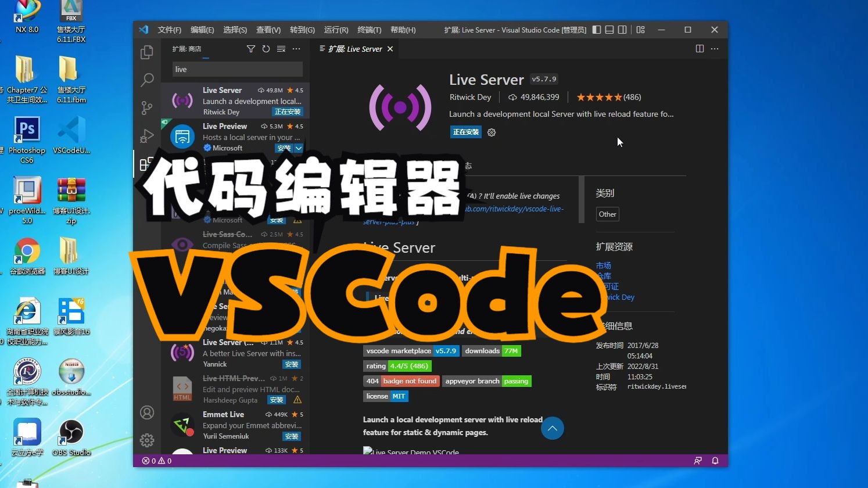Open the 暴风影音16 desktop shortcut
Screen dimensions: 868x488
pyautogui.click(x=71, y=317)
